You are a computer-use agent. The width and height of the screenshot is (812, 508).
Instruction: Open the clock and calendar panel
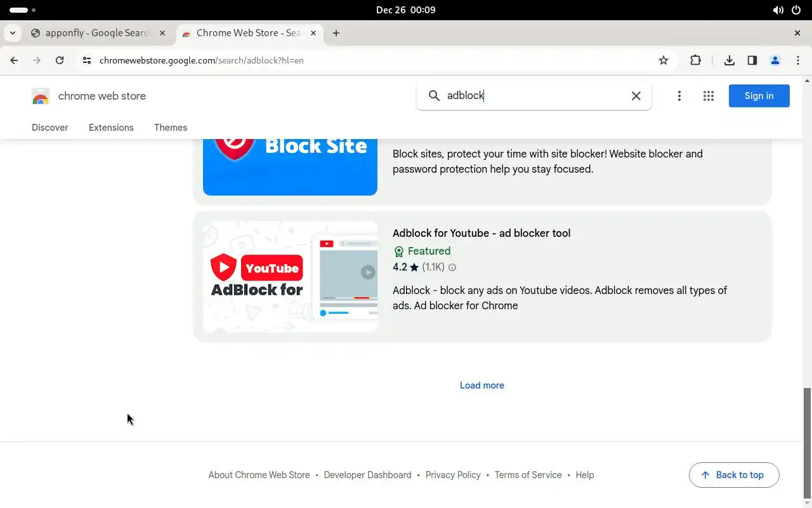click(405, 10)
